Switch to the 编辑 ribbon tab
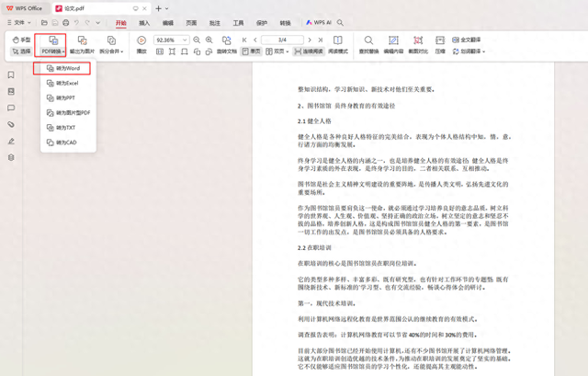This screenshot has width=588, height=376. click(167, 23)
